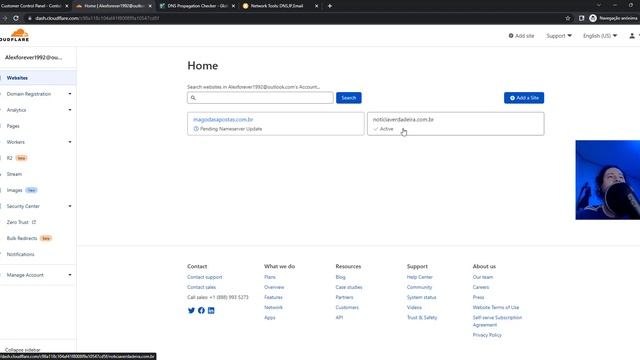
Task: Open Plans footer link
Action: (x=270, y=277)
